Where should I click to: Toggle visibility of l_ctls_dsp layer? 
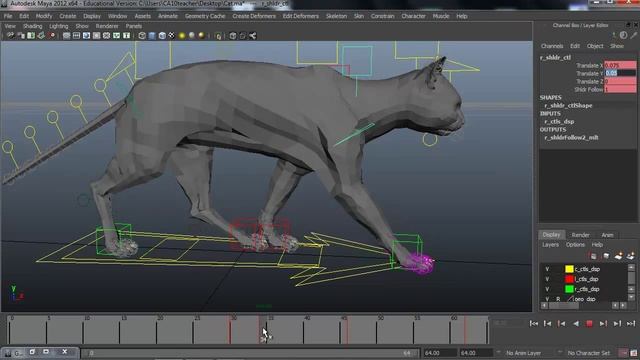pos(547,279)
